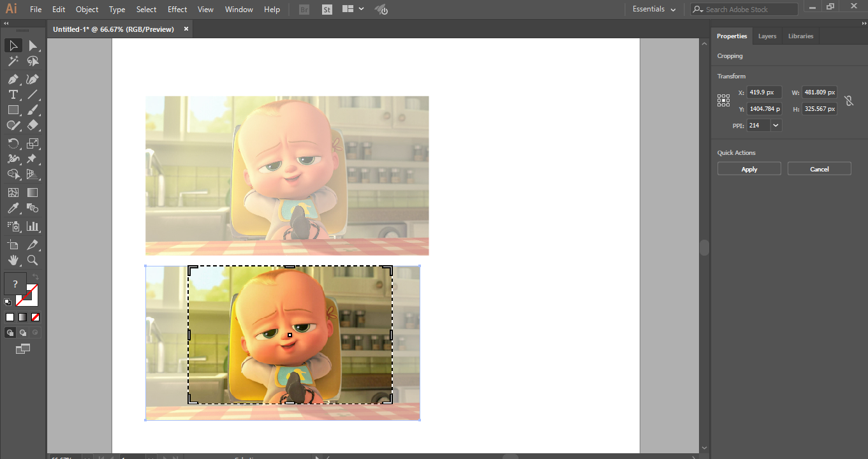Cancel the image crop

coord(820,169)
